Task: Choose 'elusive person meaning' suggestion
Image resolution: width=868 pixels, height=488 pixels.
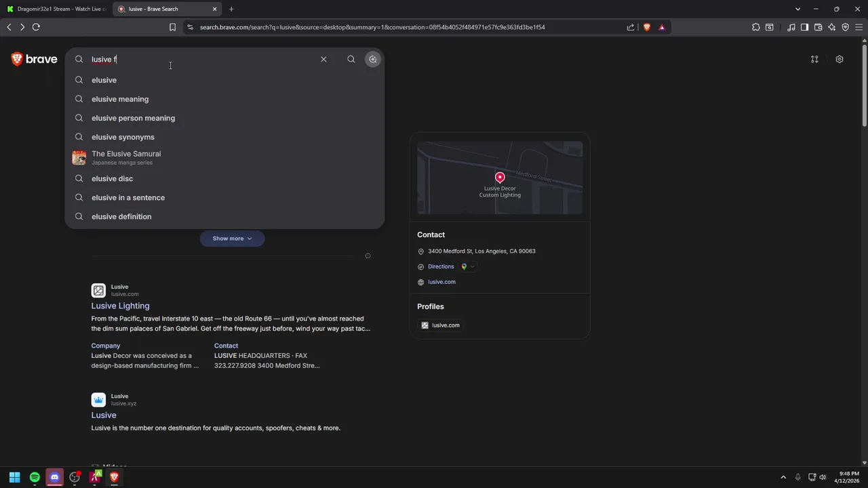Action: tap(224, 118)
